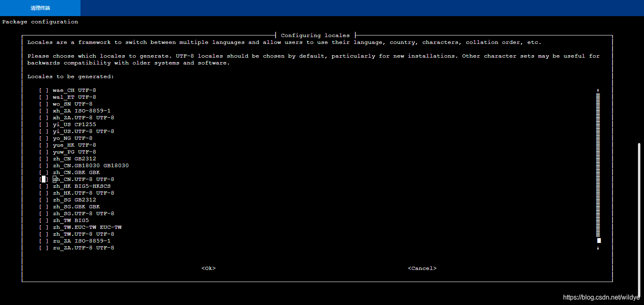Select the <Cancel> button
Image resolution: width=644 pixels, height=305 pixels.
point(422,268)
